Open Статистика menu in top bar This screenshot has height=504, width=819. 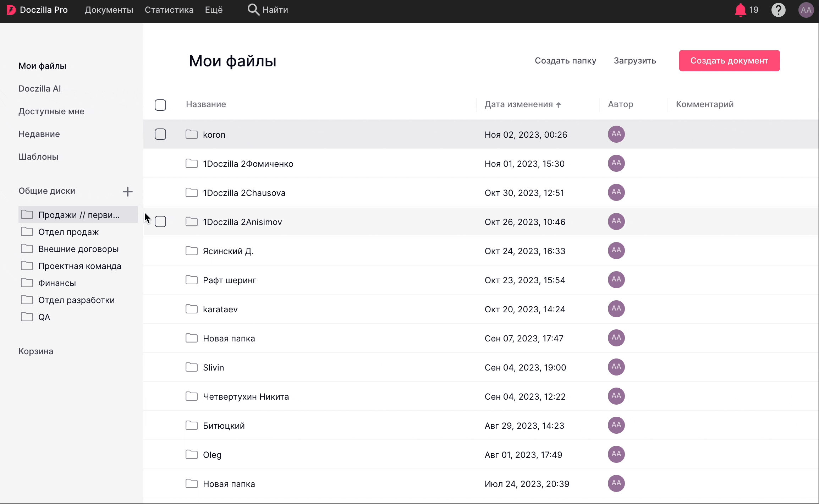coord(169,10)
